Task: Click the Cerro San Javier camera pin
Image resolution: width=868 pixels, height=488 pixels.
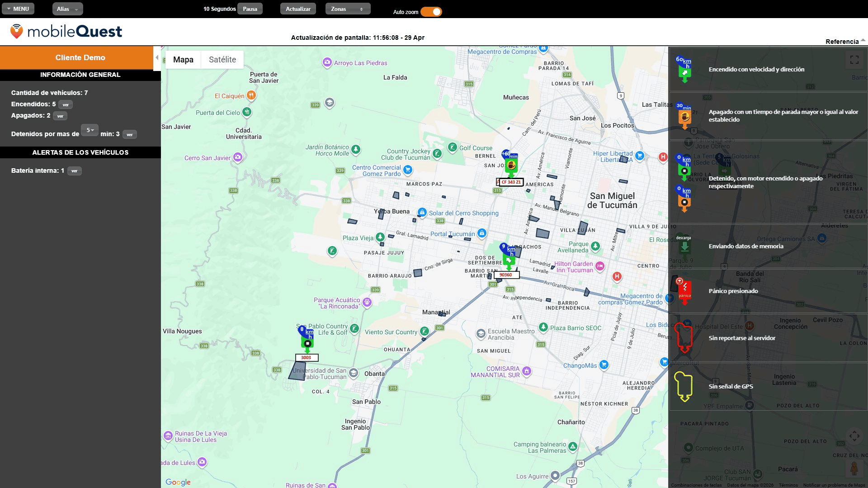Action: coord(238,157)
